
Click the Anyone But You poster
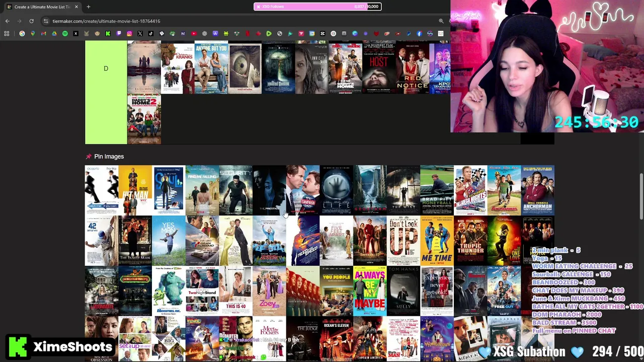click(x=211, y=68)
